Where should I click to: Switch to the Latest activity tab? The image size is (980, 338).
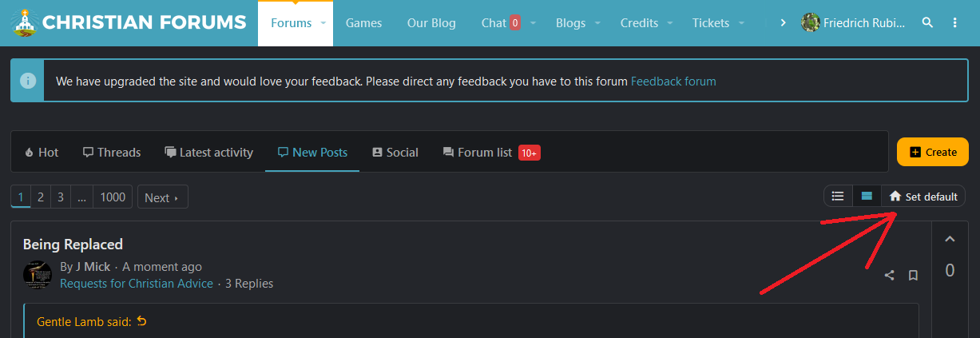(x=208, y=152)
